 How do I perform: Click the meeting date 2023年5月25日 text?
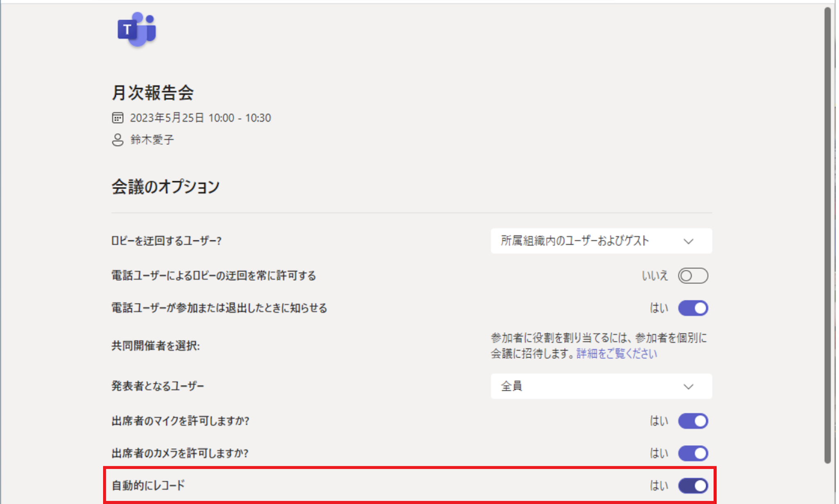[167, 118]
